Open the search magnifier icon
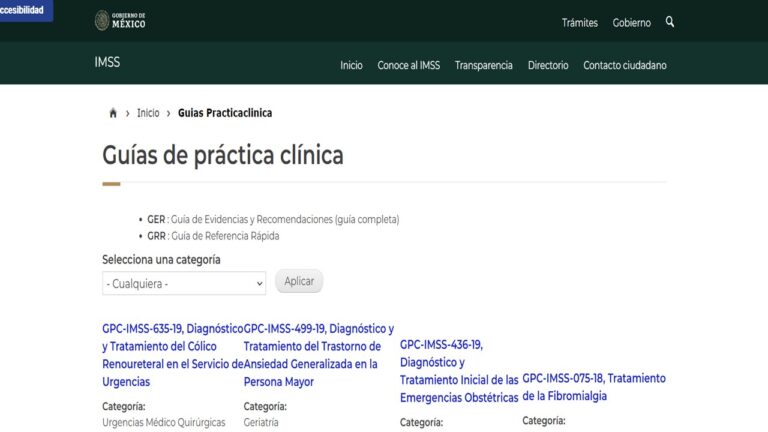Viewport: 768px width, 432px height. point(670,22)
